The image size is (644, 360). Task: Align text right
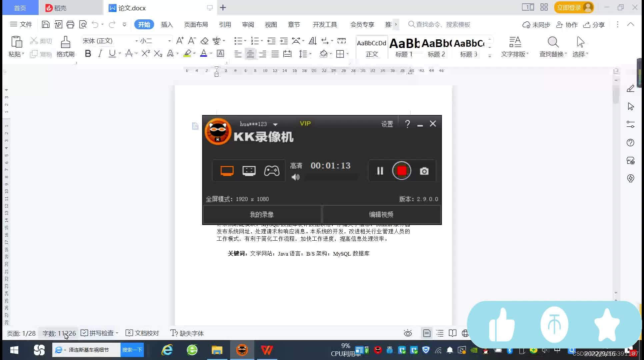click(263, 54)
